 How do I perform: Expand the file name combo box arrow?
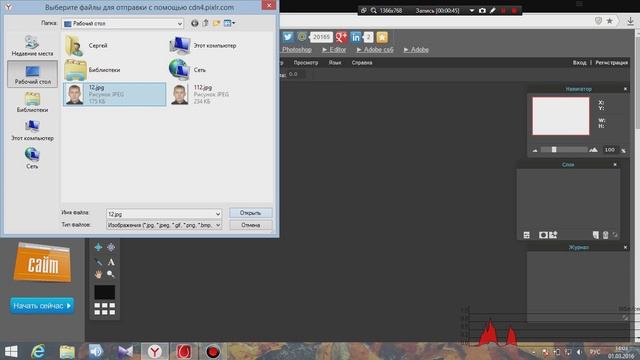click(218, 214)
